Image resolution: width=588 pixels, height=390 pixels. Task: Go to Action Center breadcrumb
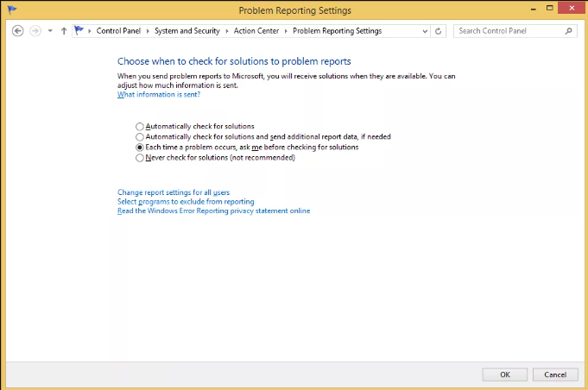(x=256, y=31)
